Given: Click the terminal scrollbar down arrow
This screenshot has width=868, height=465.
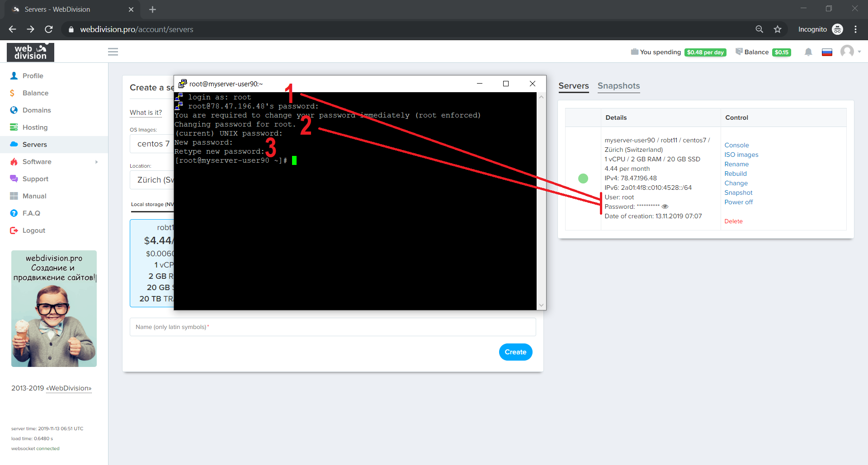Looking at the screenshot, I should (541, 305).
